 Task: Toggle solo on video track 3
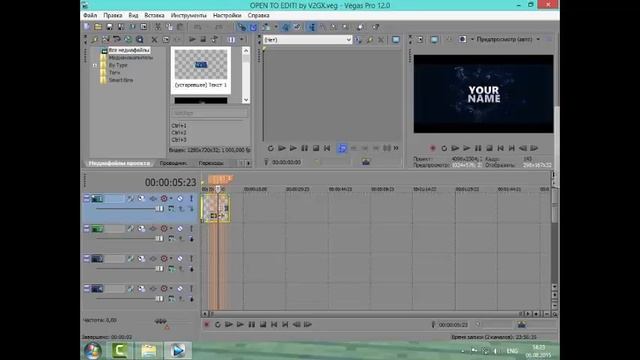click(x=191, y=258)
